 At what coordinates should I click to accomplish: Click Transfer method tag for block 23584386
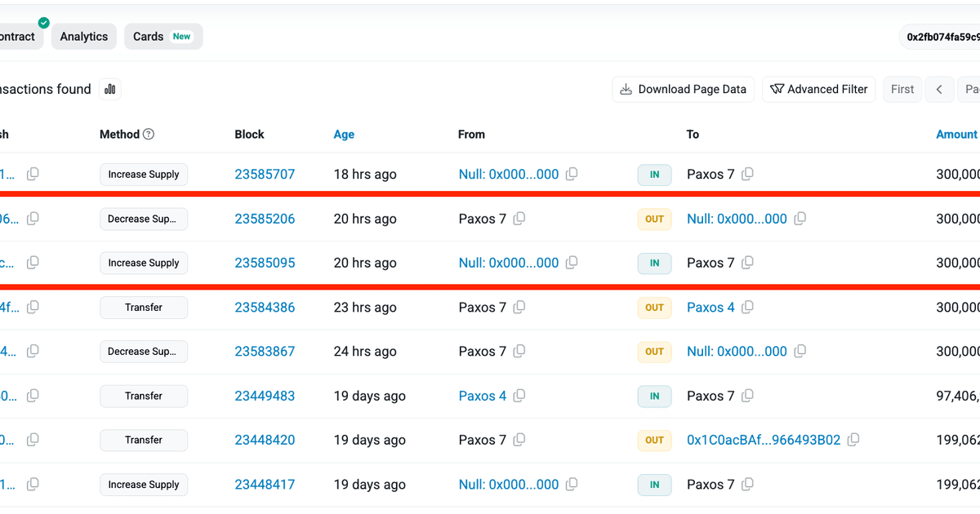pyautogui.click(x=144, y=308)
